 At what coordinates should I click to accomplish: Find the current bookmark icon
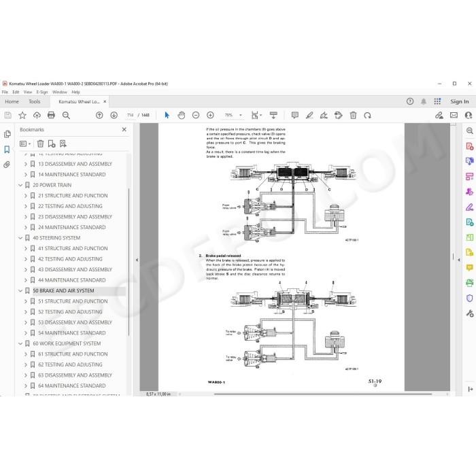pos(63,143)
